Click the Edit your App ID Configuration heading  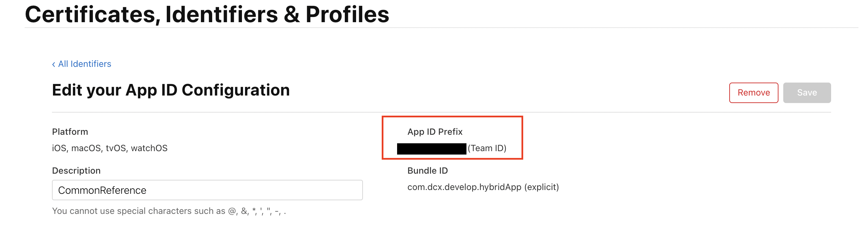pos(171,90)
